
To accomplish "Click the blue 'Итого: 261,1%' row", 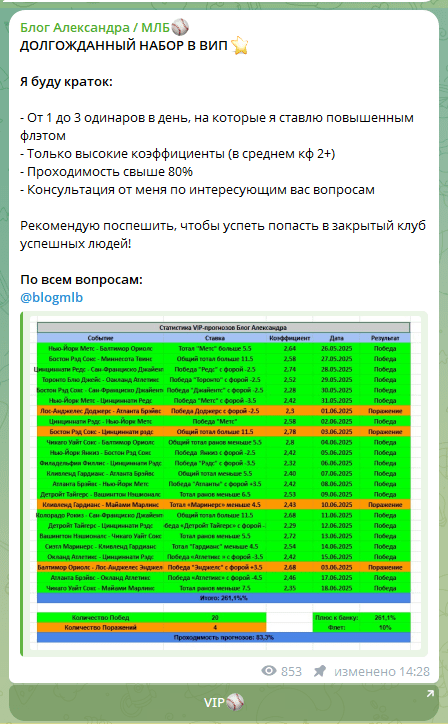I will tap(224, 598).
